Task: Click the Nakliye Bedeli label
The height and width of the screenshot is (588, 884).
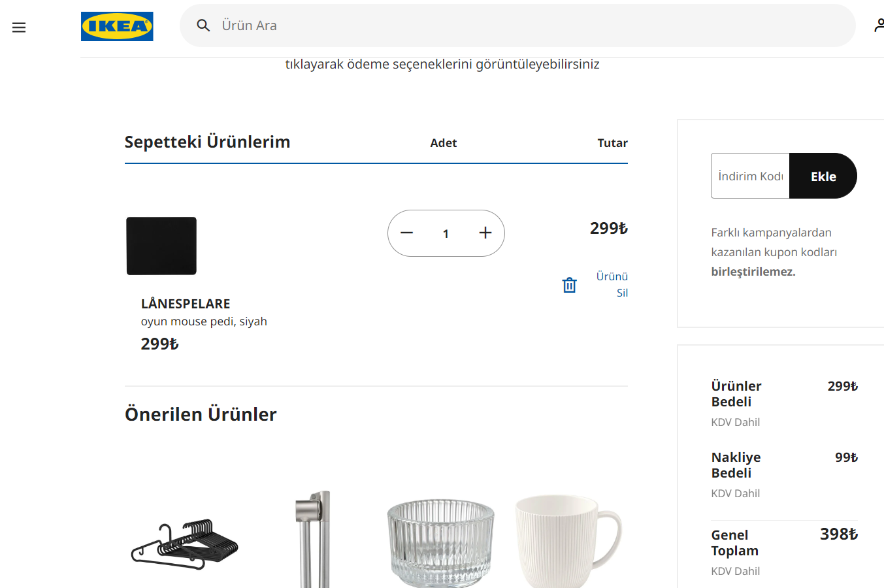Action: 736,465
